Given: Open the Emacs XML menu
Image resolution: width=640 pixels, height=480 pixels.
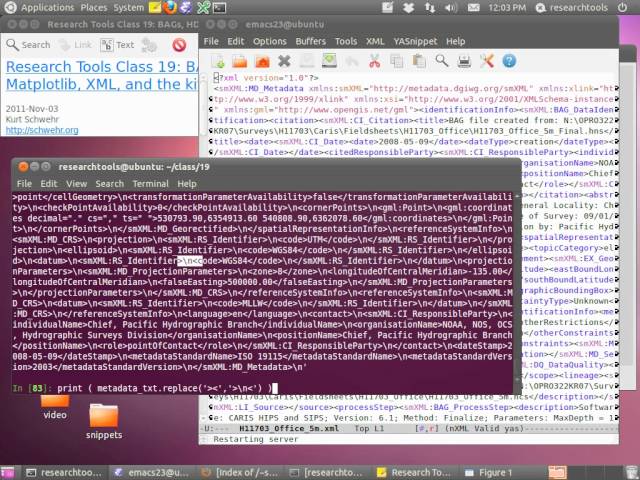Looking at the screenshot, I should pos(375,41).
